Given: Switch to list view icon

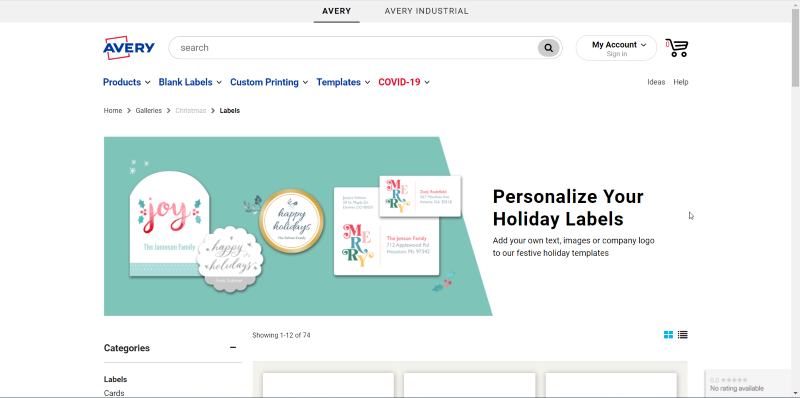Looking at the screenshot, I should coord(683,335).
